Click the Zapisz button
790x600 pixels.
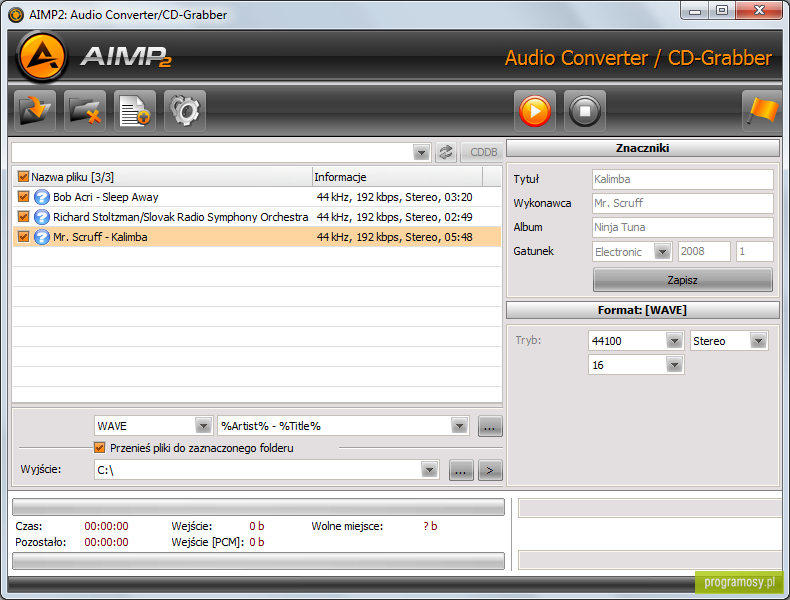tap(683, 280)
